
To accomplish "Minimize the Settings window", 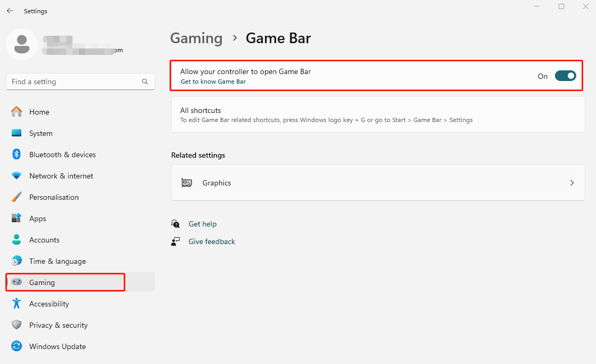I will [537, 6].
